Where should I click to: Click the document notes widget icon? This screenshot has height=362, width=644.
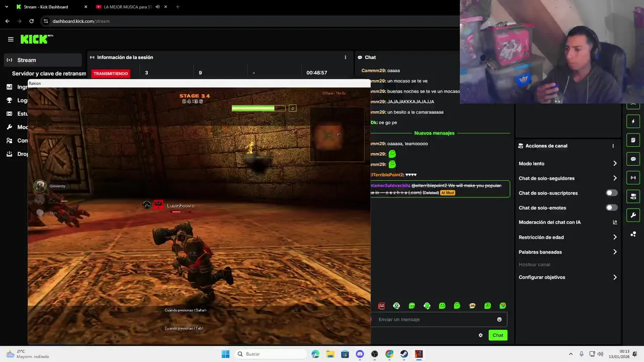(x=633, y=140)
